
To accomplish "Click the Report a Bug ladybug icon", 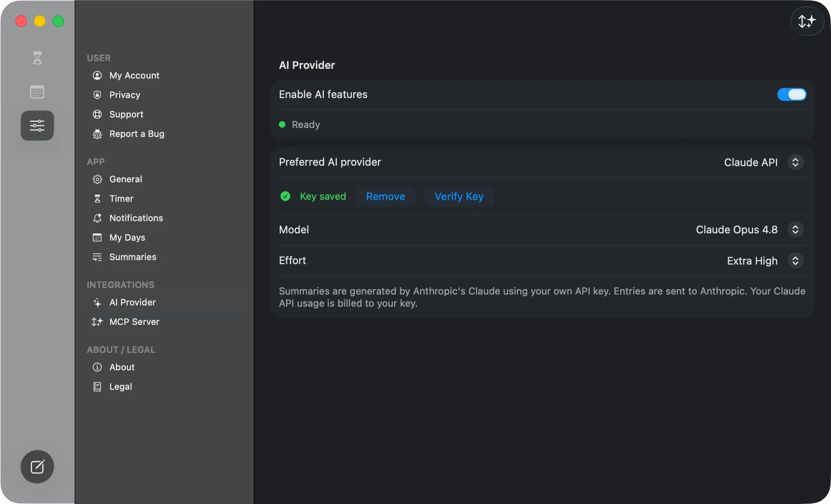I will (97, 134).
